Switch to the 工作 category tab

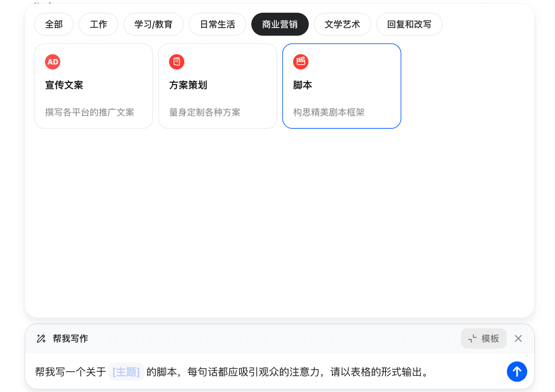coord(98,24)
